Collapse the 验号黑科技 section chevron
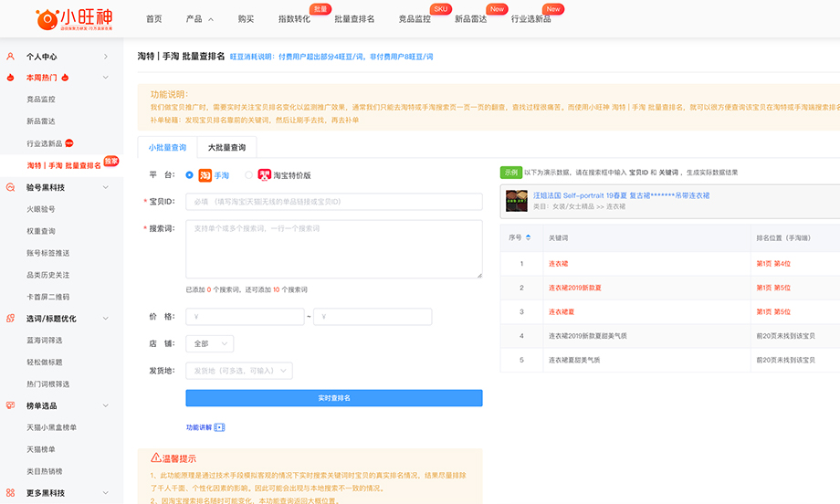Screen dimensions: 840x504 pos(106,187)
